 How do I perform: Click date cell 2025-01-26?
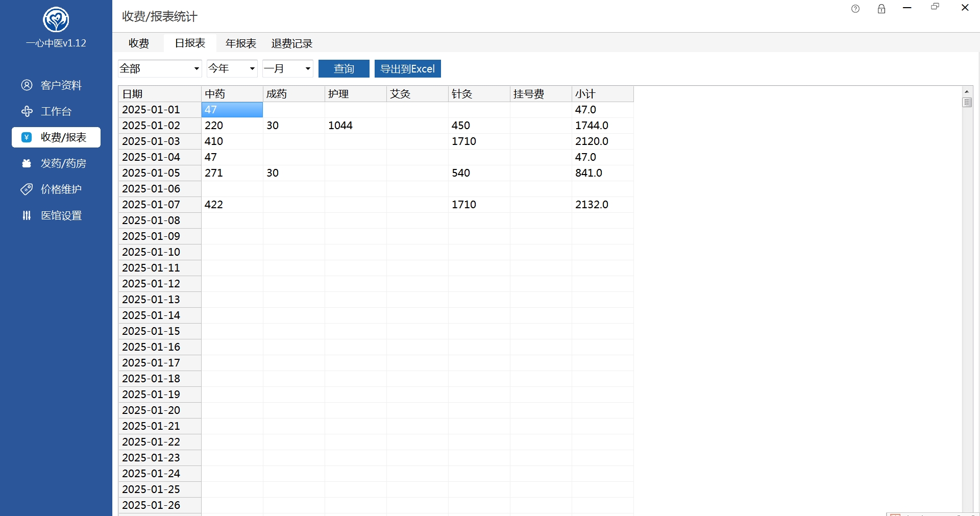[160, 505]
